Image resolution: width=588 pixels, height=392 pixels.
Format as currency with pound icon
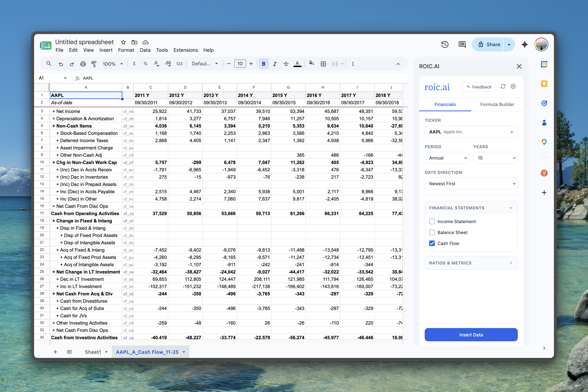134,64
